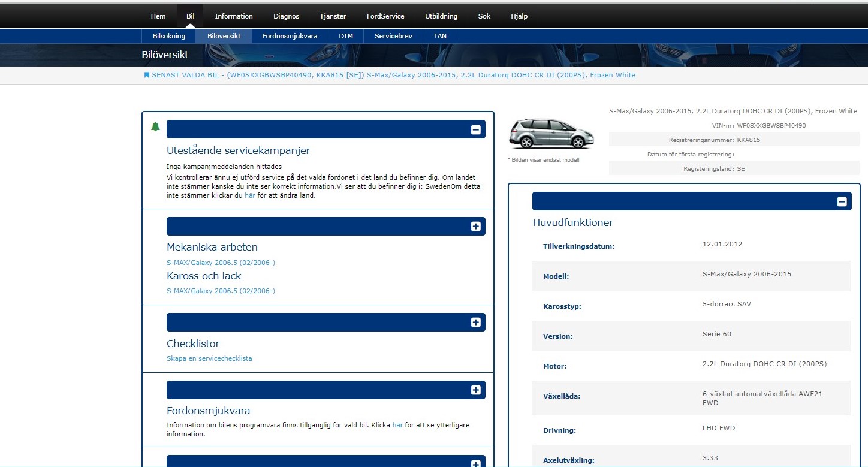868x467 pixels.
Task: Click Axelutväxling value 3.33
Action: click(x=710, y=458)
